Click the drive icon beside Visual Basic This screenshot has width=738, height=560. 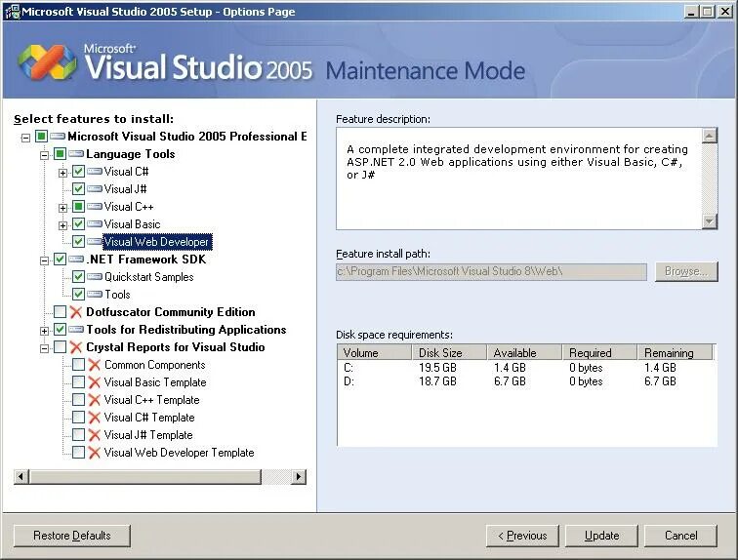tap(95, 224)
